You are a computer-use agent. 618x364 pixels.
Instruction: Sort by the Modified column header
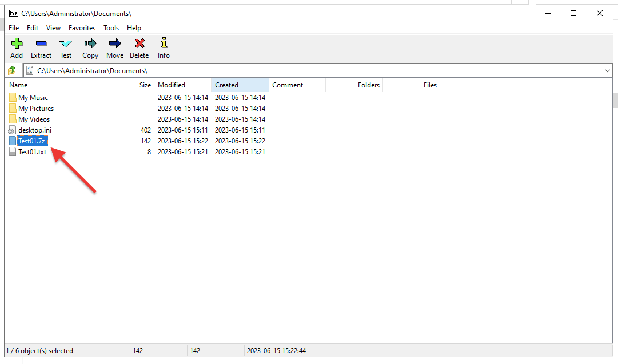point(182,85)
